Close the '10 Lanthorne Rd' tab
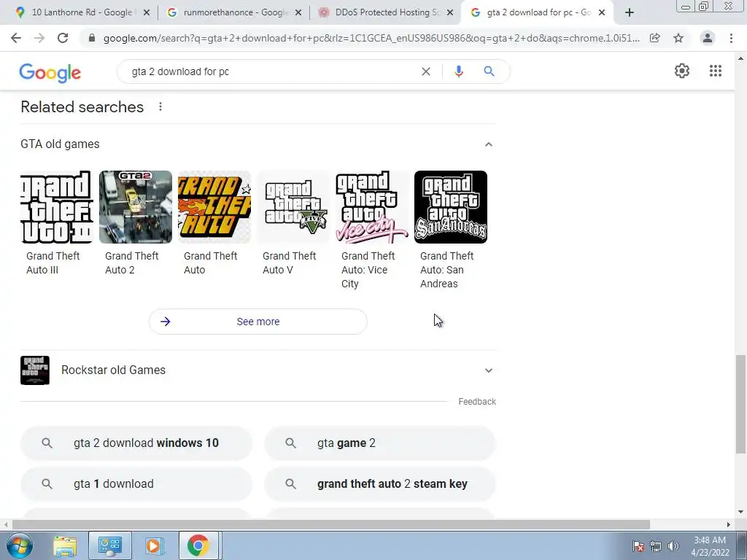 [147, 12]
